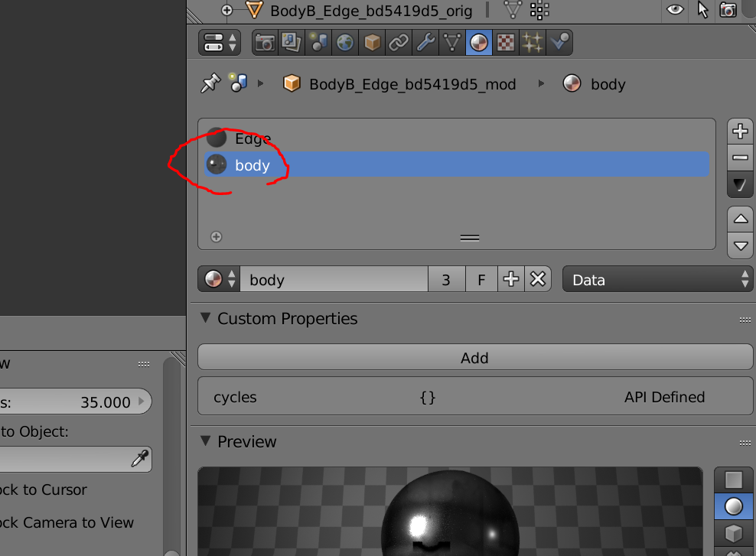Increase the 35.000 value with right arrow
Image resolution: width=756 pixels, height=556 pixels.
click(142, 401)
